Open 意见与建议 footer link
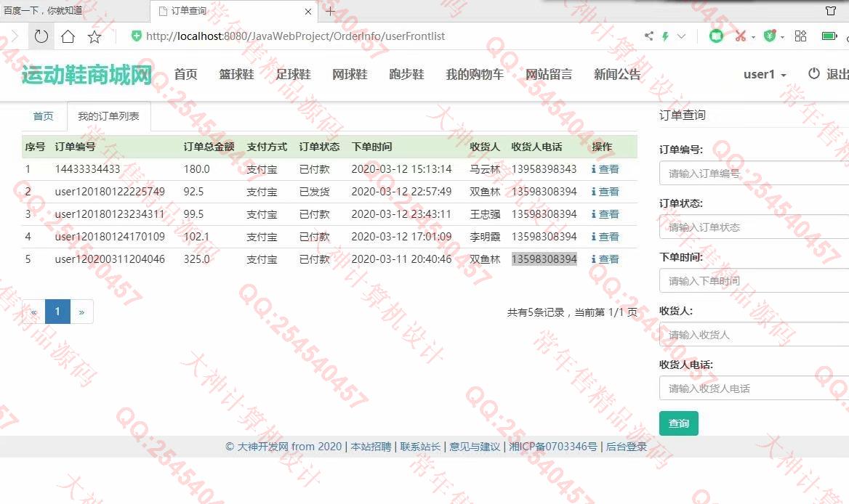Viewport: 849px width, 504px height. pos(475,447)
